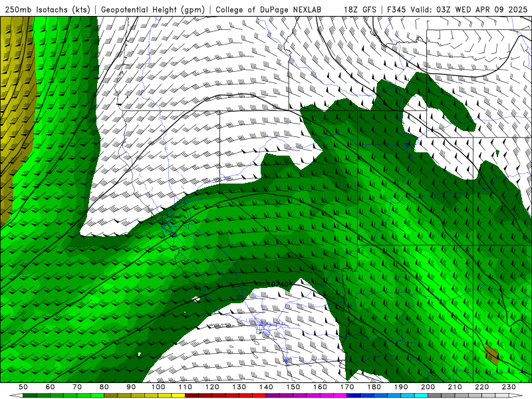Click legend value 110

coord(185,387)
